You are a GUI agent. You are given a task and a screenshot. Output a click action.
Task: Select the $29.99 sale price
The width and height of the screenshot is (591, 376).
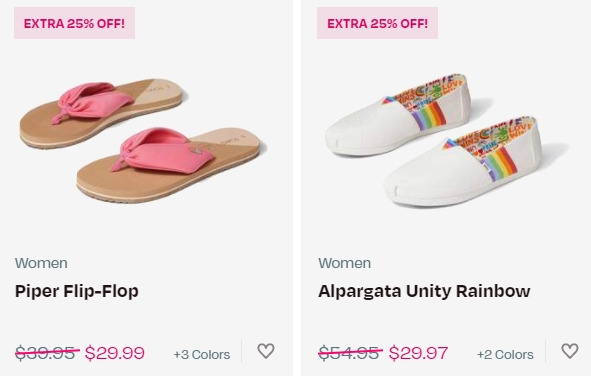coord(115,353)
